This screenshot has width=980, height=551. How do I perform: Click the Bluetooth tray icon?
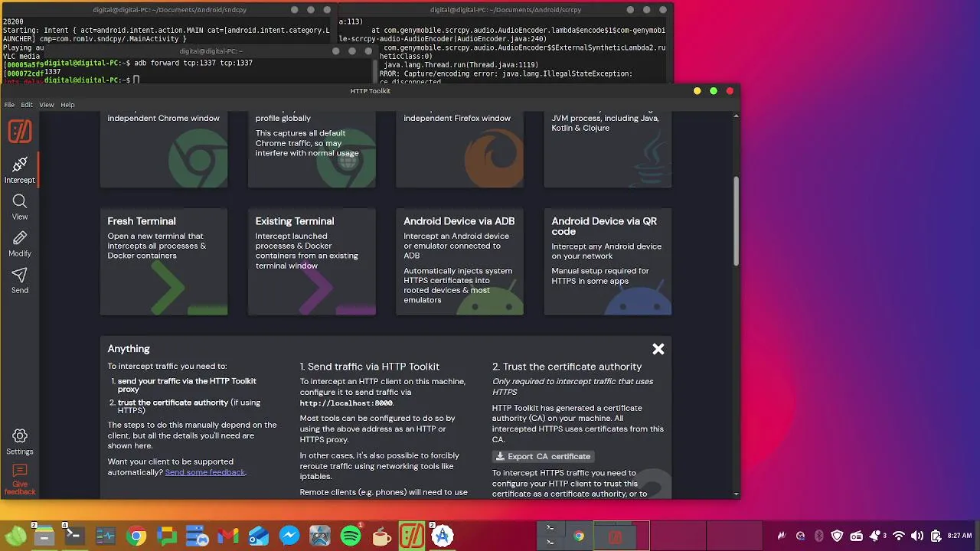click(818, 536)
